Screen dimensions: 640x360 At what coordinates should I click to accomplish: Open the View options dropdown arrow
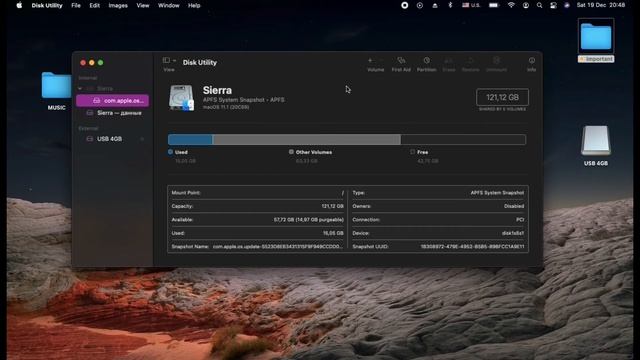tap(175, 60)
